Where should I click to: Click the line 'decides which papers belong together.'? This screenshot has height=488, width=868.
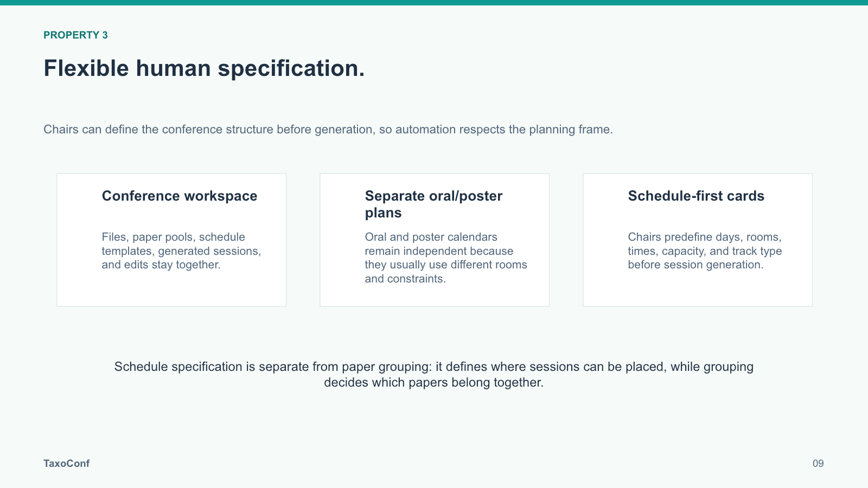coord(434,382)
